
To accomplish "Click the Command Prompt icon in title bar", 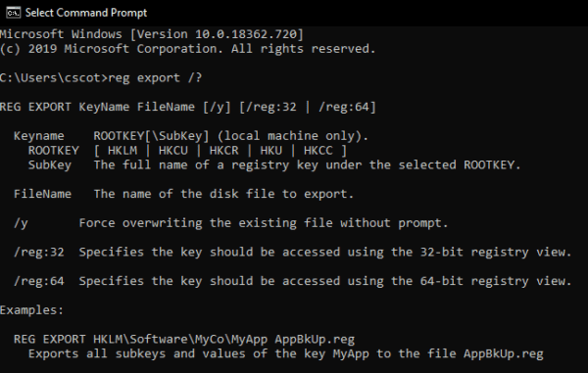I will coord(13,13).
